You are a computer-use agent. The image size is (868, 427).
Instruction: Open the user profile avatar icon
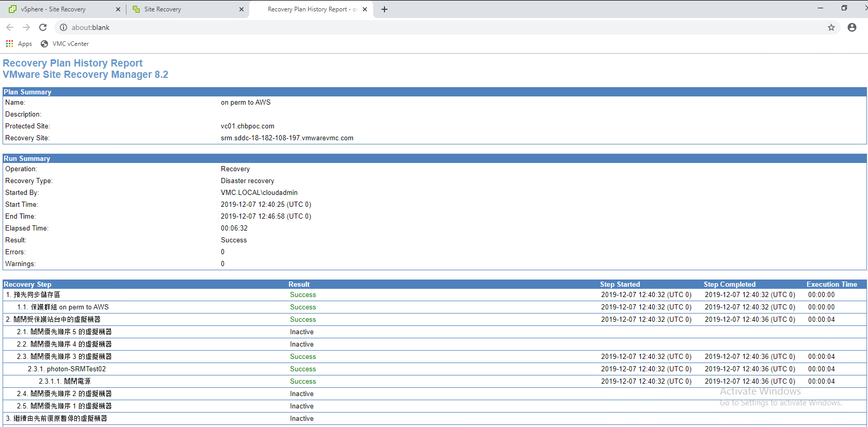tap(851, 27)
